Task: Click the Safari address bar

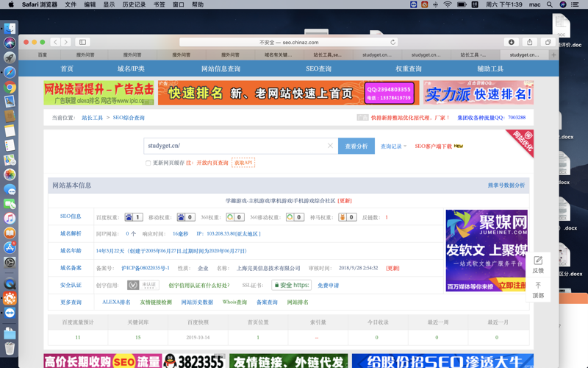Action: 289,42
